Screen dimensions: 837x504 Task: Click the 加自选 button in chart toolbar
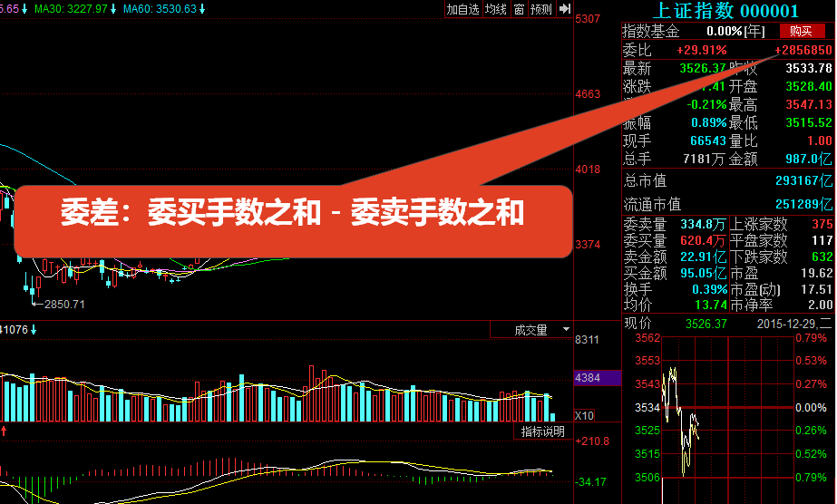tap(462, 9)
